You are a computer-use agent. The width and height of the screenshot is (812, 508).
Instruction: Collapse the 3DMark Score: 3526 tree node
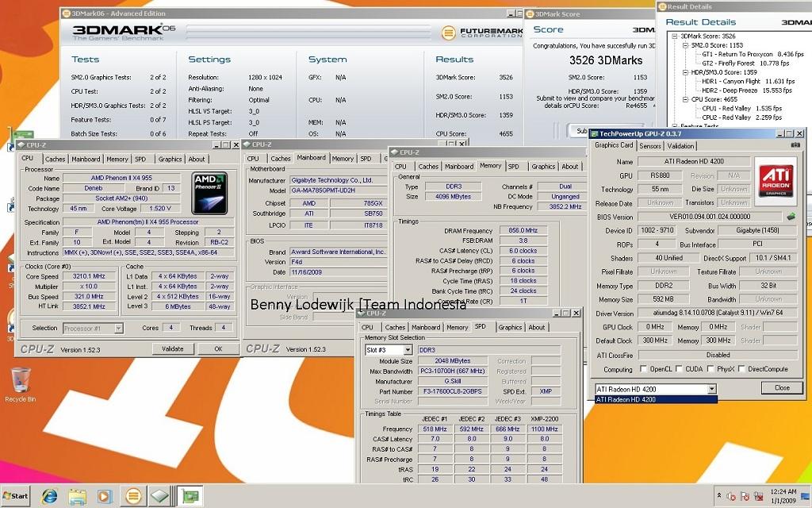coord(675,37)
